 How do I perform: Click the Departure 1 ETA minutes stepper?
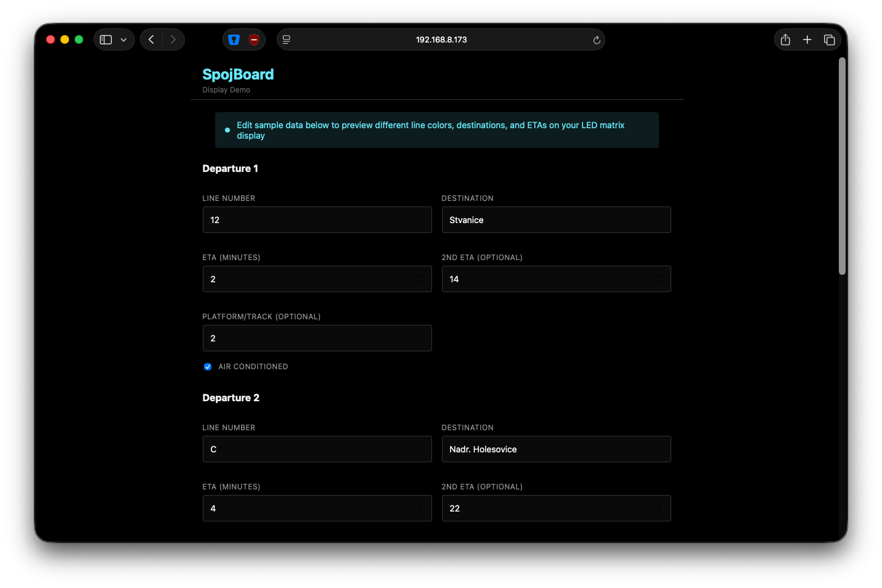420,279
